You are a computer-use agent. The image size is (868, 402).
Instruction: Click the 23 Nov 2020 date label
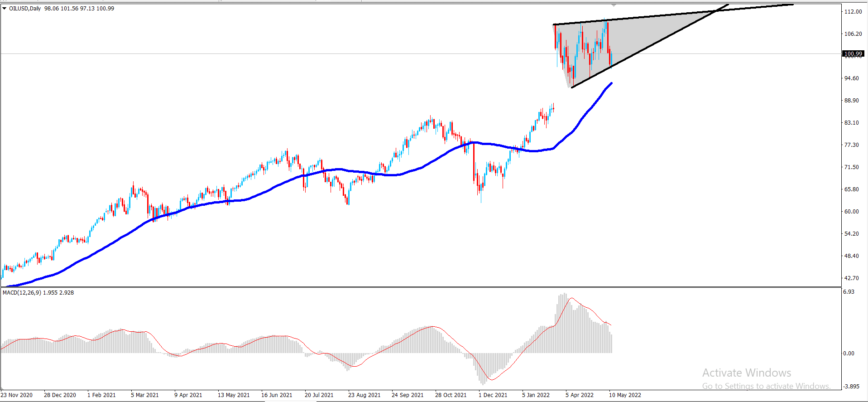17,395
